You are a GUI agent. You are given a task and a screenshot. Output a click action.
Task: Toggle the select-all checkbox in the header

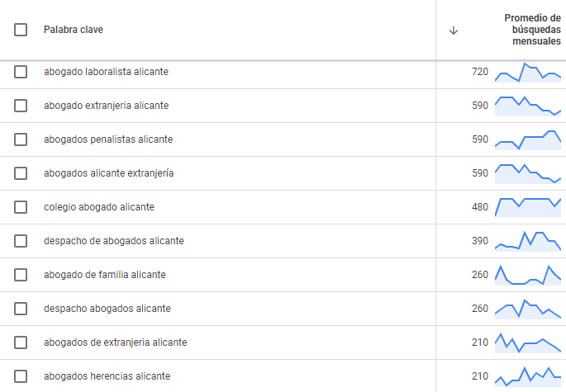(21, 30)
